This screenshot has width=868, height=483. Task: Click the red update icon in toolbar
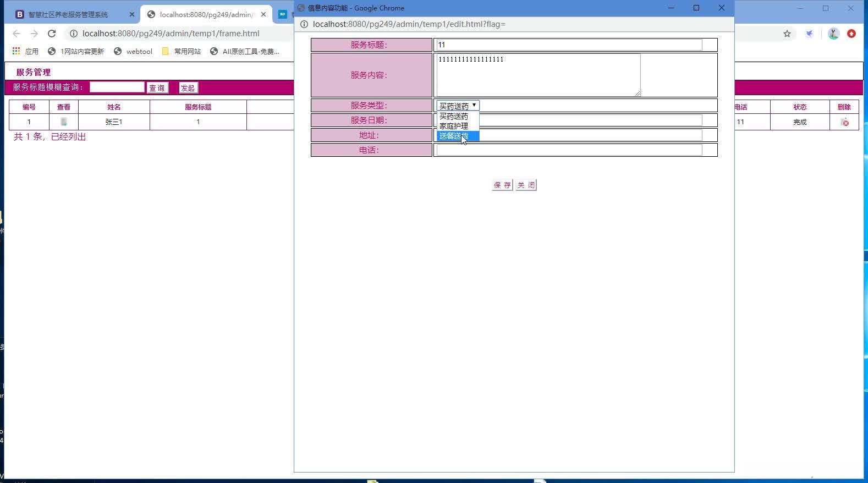pos(851,34)
